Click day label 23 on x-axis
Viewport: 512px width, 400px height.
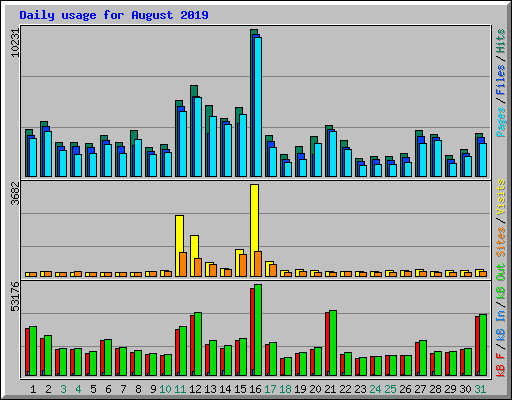pyautogui.click(x=360, y=389)
